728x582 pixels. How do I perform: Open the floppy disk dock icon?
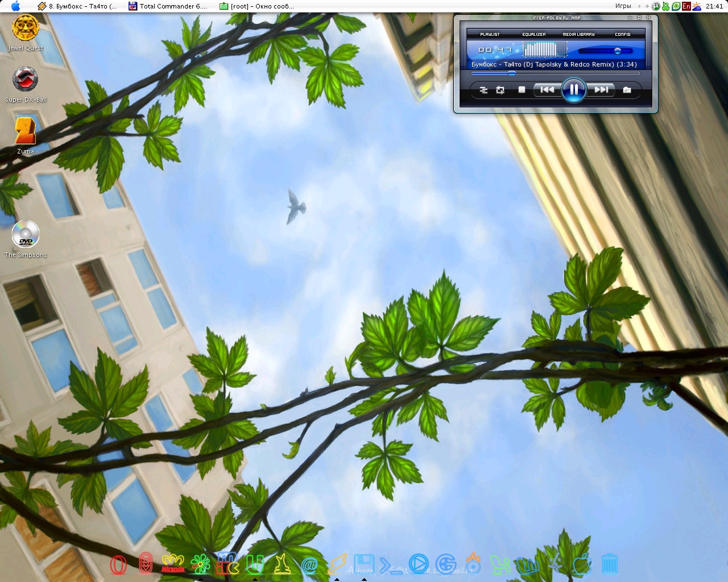(x=364, y=564)
